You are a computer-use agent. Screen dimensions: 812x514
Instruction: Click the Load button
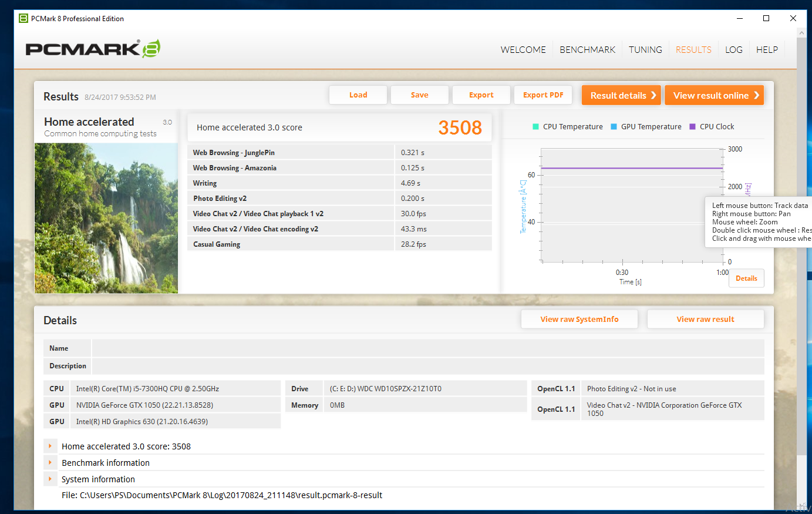[x=358, y=95]
